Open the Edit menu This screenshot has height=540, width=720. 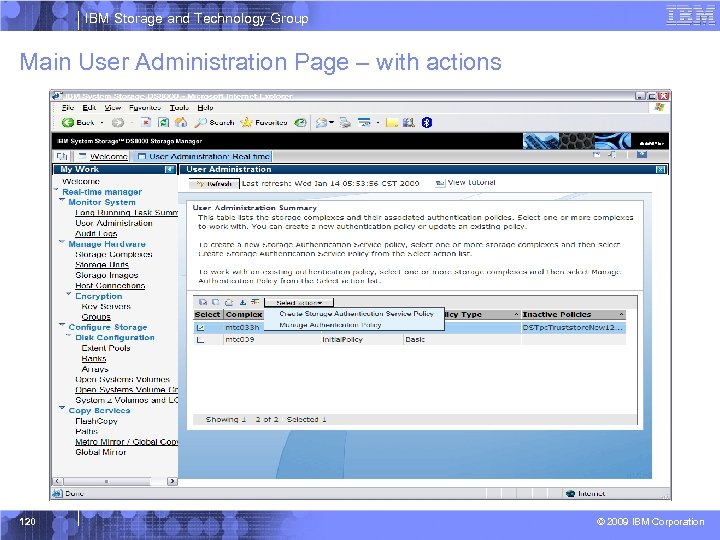pos(89,107)
